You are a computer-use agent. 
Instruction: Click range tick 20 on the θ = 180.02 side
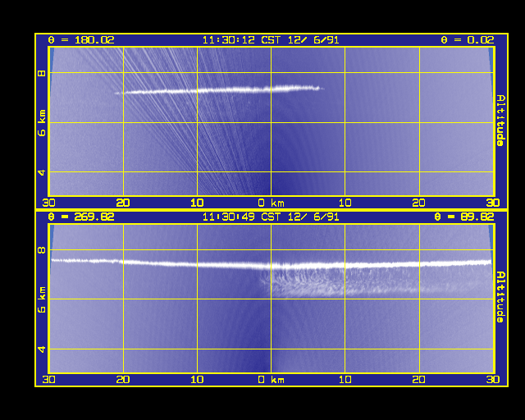pyautogui.click(x=123, y=203)
